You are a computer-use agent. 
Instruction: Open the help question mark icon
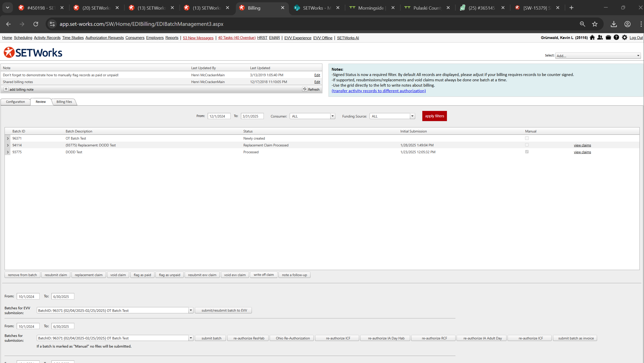coord(616,37)
